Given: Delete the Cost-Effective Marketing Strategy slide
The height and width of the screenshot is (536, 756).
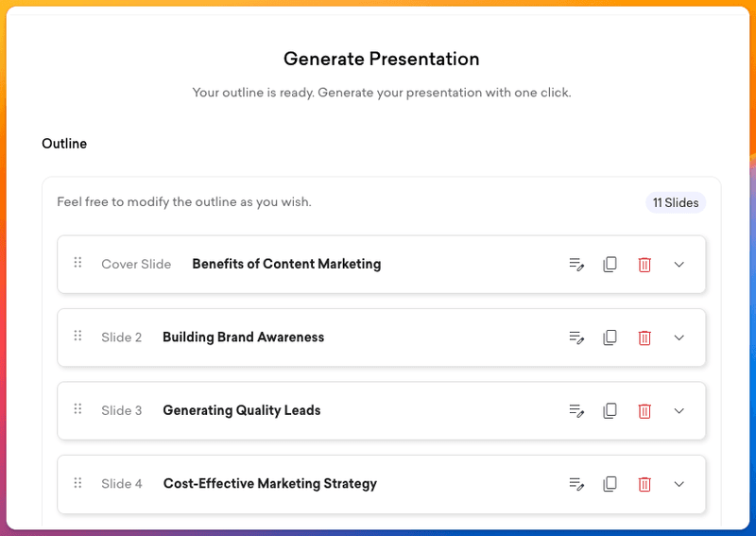Looking at the screenshot, I should pyautogui.click(x=644, y=484).
